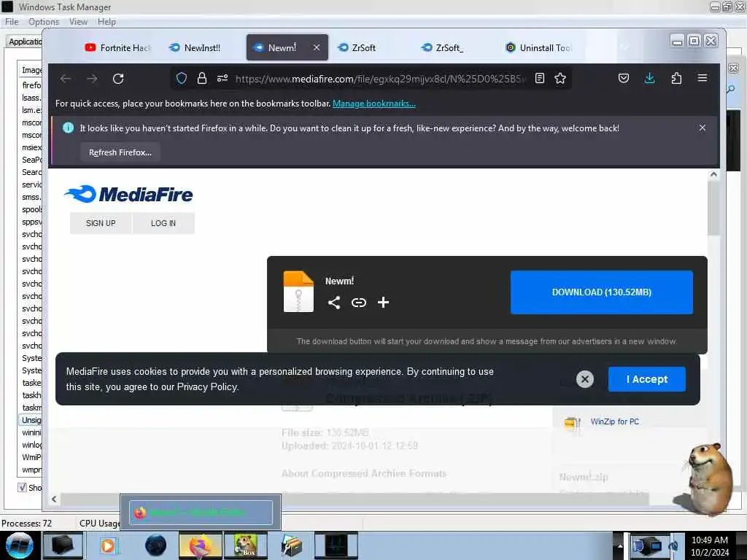Click the MediaFire logo
This screenshot has width=747, height=560.
click(x=128, y=194)
